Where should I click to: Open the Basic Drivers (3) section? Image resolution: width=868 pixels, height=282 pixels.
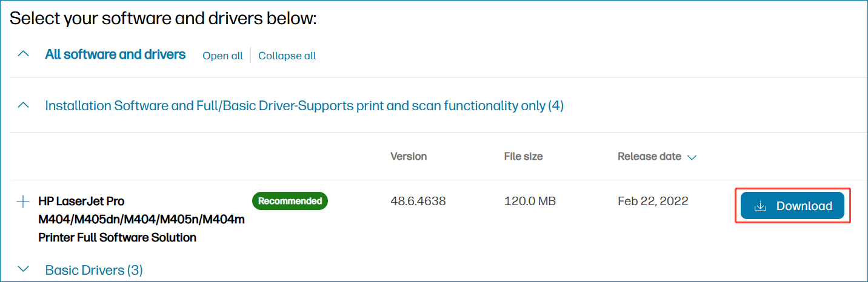94,270
